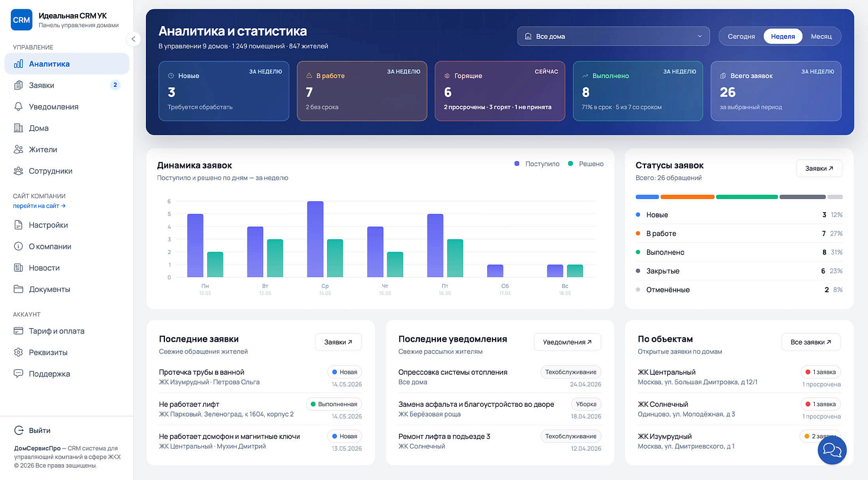Open the floating support chat button
Viewport: 868px width, 480px height.
(x=832, y=450)
